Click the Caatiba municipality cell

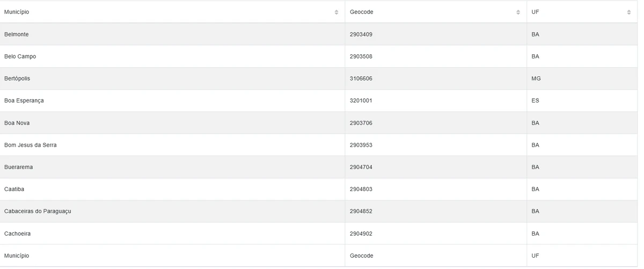14,189
